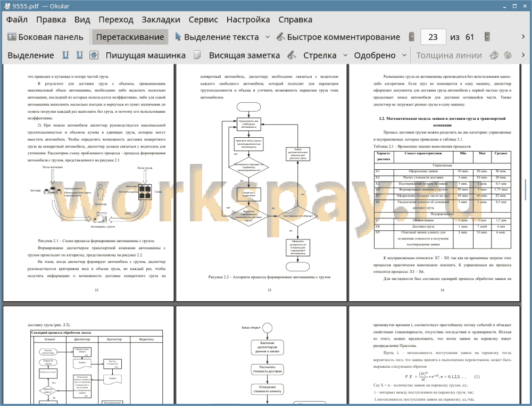Click the page with Сценарий процесса обработки заказа table
The width and height of the screenshot is (532, 406).
pos(88,355)
